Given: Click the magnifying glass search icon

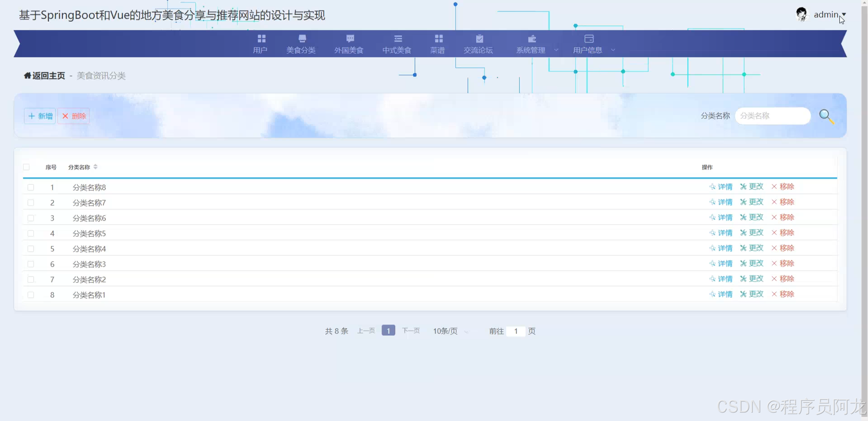Looking at the screenshot, I should [826, 116].
